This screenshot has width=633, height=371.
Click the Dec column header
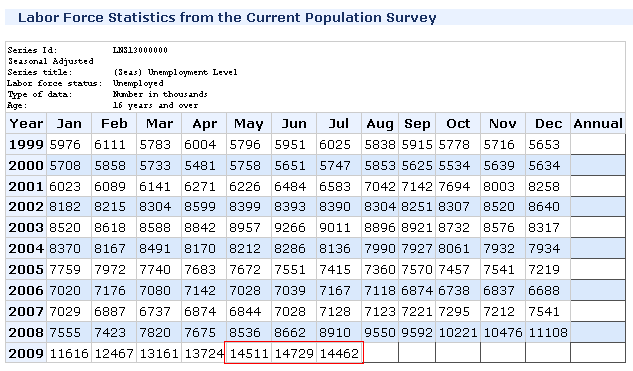[x=548, y=124]
